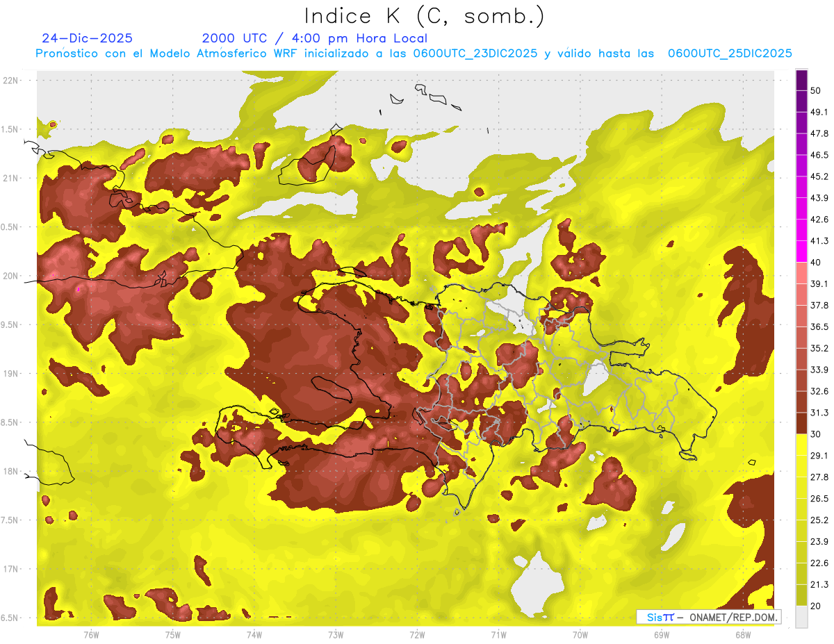Click the 8.5N latitude axis label
The image size is (834, 644).
pos(10,422)
